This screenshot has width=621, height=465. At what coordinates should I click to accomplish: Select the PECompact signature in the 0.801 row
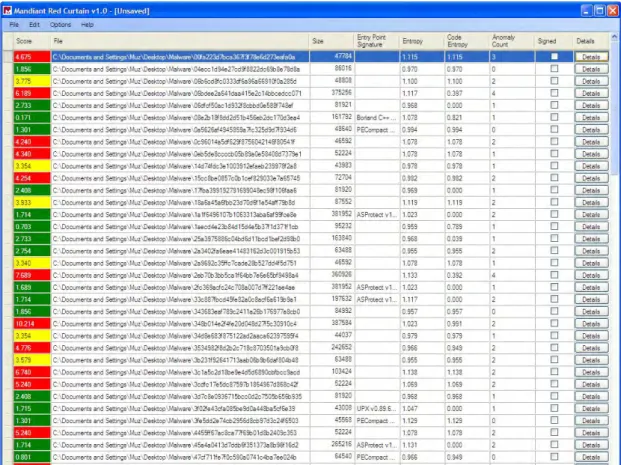coord(376,457)
